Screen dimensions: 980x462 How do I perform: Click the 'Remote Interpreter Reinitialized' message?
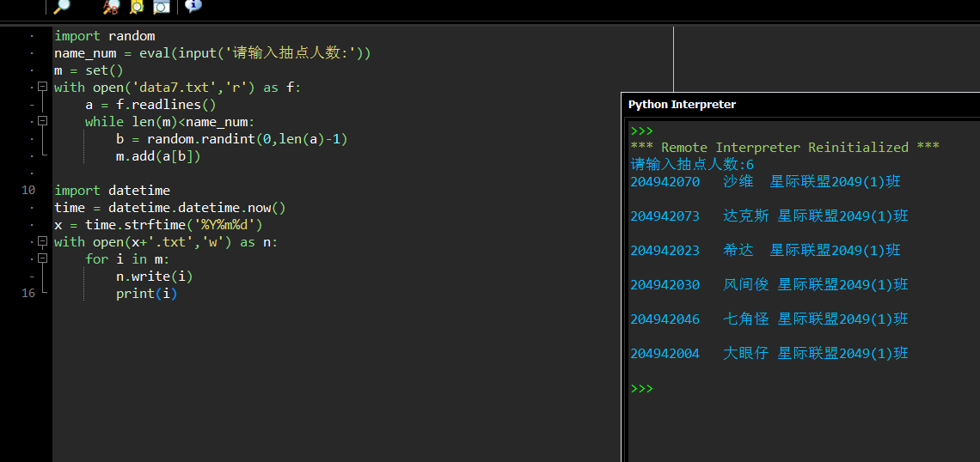[784, 147]
